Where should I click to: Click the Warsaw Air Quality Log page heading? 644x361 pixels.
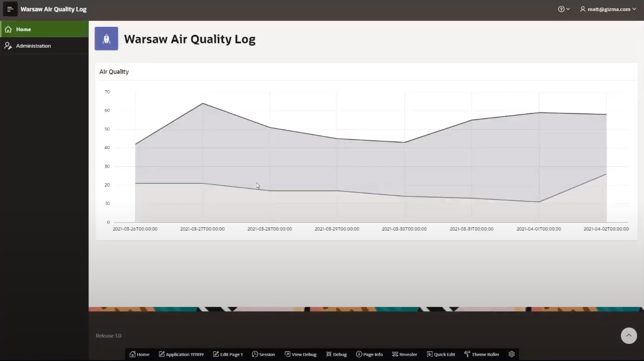click(x=190, y=39)
